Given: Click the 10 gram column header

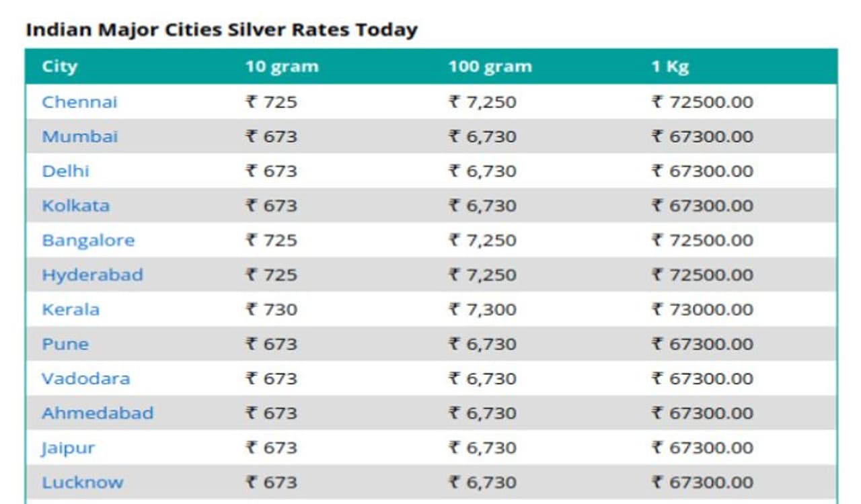Looking at the screenshot, I should (281, 67).
